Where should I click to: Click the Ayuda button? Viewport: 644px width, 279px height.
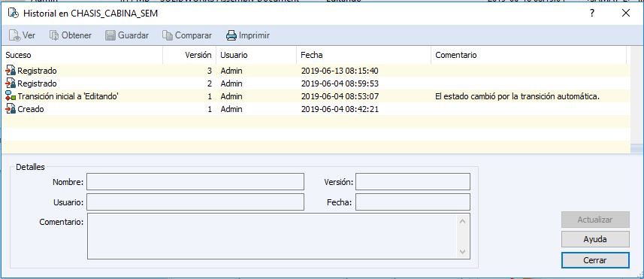(x=595, y=239)
